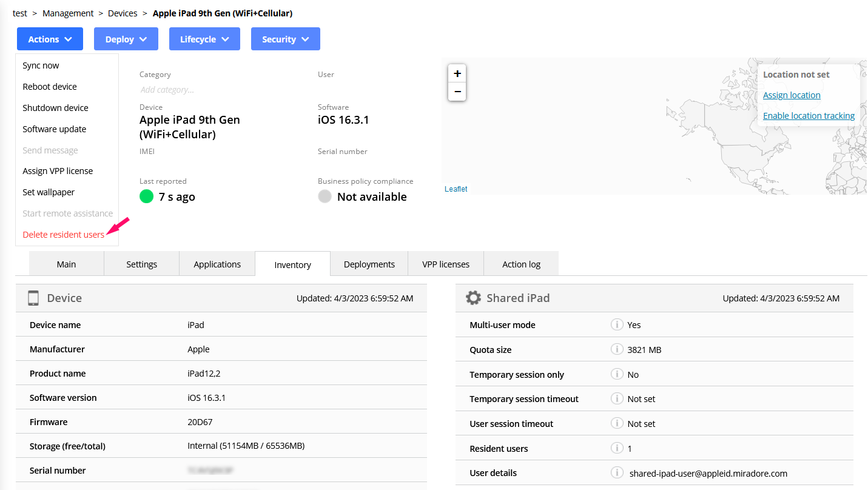Open the Deploy dropdown button

[126, 39]
